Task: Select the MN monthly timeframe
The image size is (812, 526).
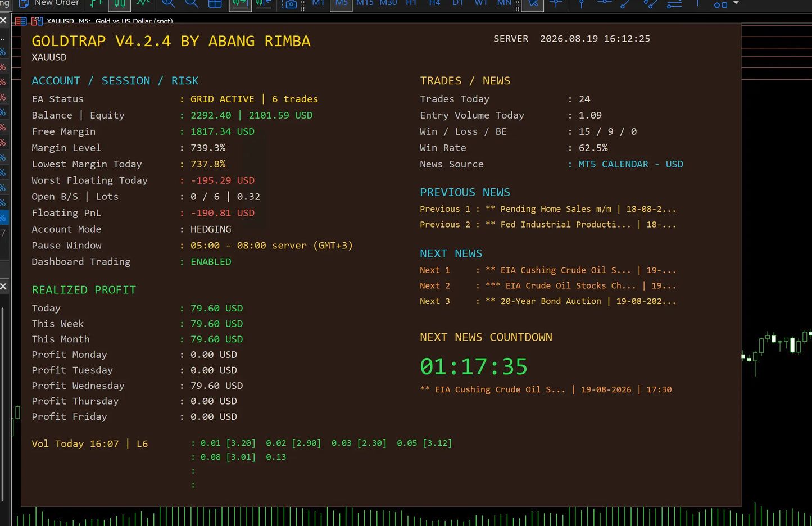Action: [504, 3]
